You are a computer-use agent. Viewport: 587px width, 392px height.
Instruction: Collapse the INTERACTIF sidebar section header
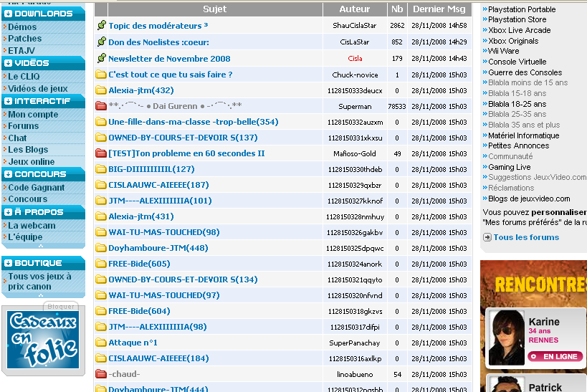point(8,101)
